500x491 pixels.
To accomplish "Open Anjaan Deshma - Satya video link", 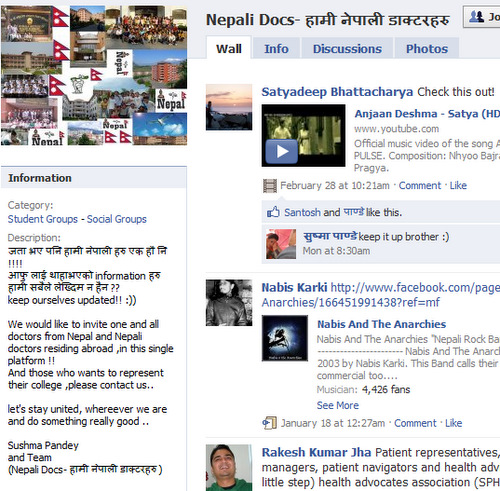I will click(x=427, y=114).
